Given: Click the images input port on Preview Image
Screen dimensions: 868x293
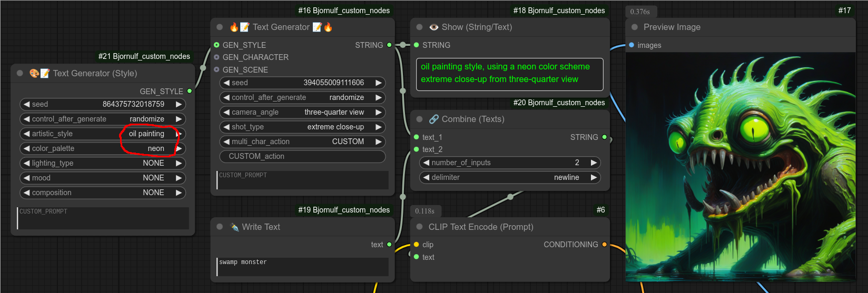Looking at the screenshot, I should [632, 45].
